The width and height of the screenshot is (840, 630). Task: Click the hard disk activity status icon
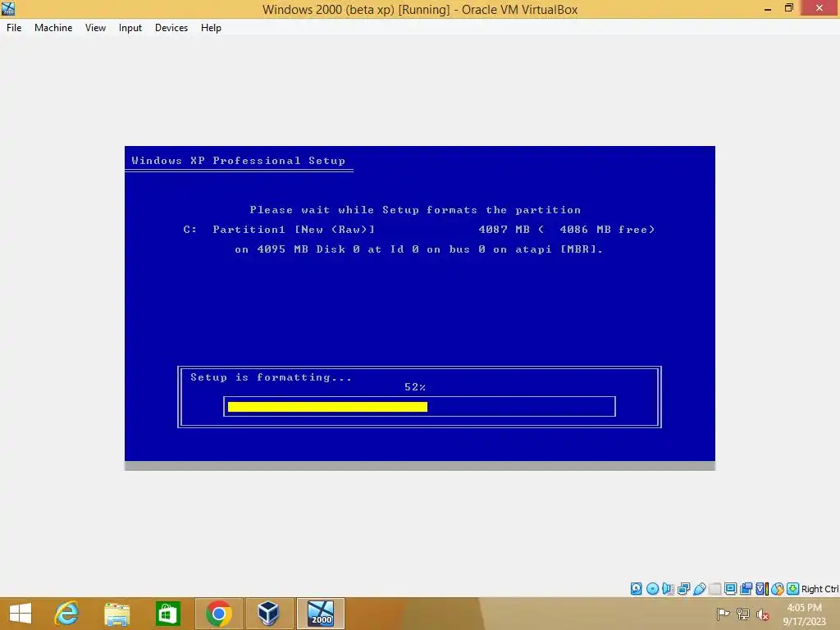pos(636,589)
